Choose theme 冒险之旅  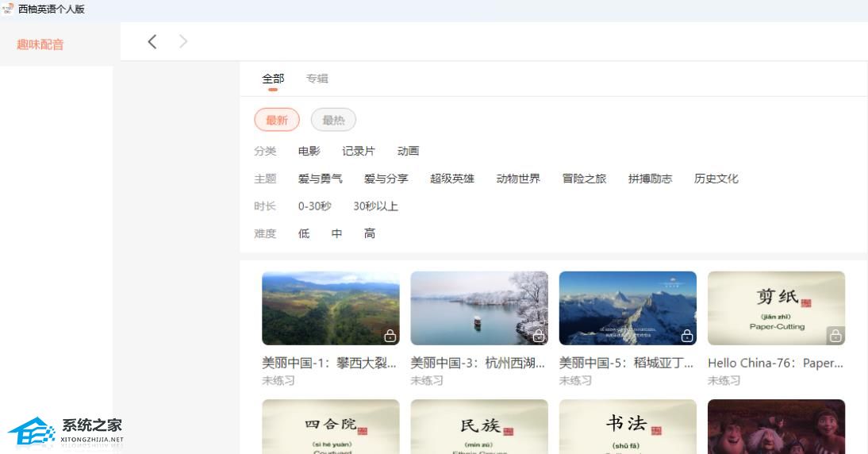pyautogui.click(x=584, y=179)
